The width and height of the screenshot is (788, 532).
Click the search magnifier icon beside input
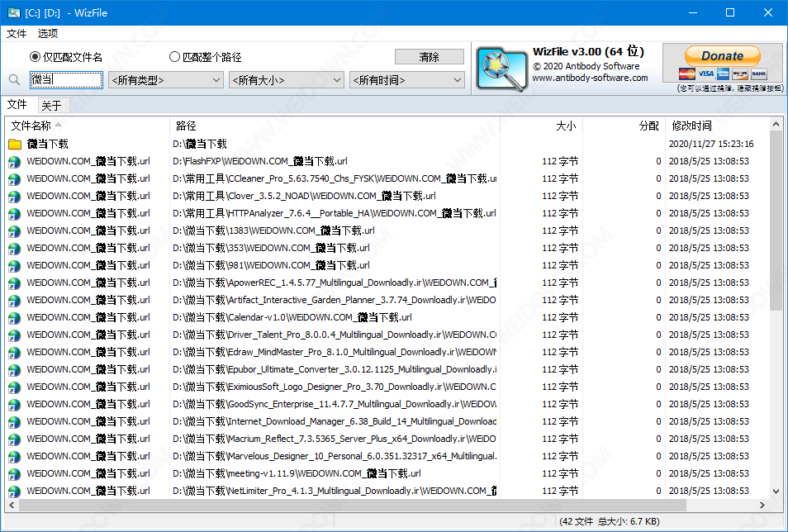15,80
